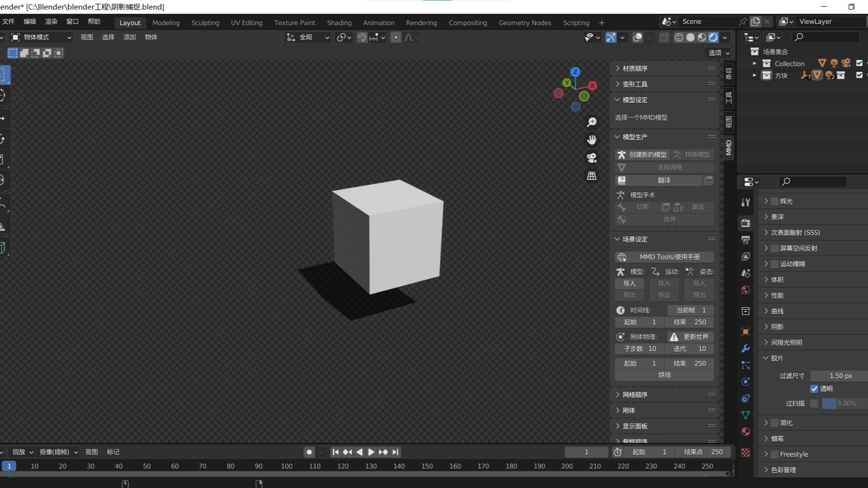Click the pan hand icon in viewport
868x488 pixels.
coord(592,140)
